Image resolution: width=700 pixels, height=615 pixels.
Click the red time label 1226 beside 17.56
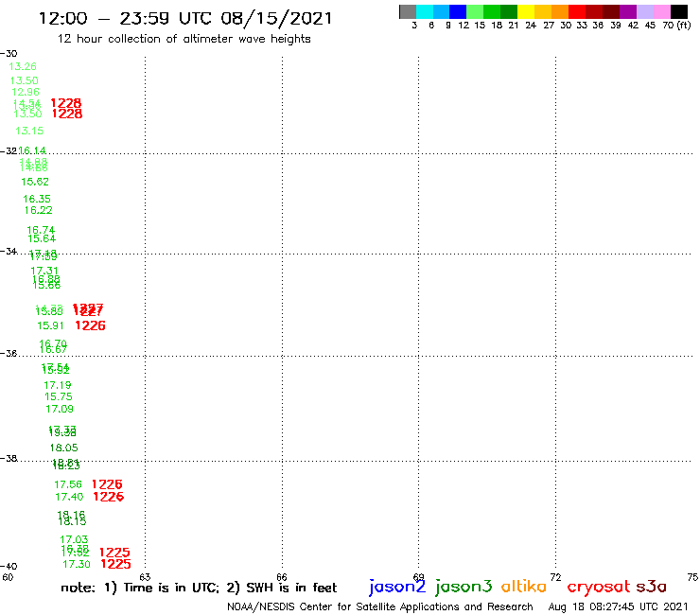(x=107, y=484)
